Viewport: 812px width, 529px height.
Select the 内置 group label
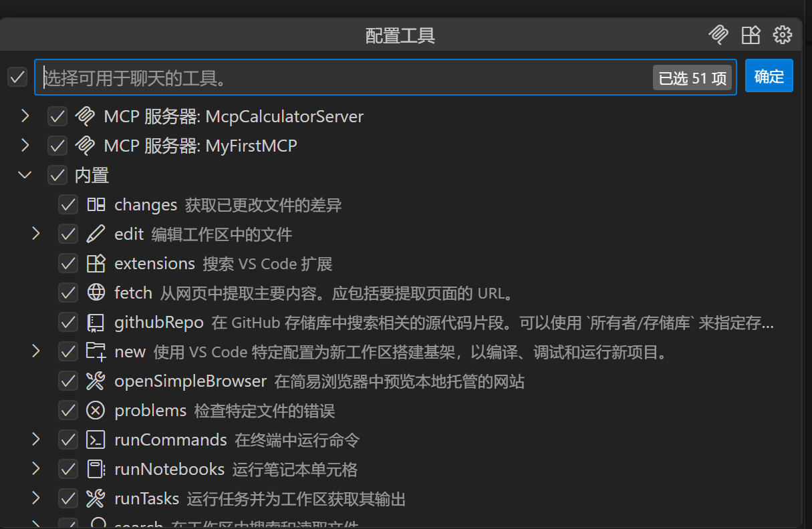pyautogui.click(x=92, y=175)
